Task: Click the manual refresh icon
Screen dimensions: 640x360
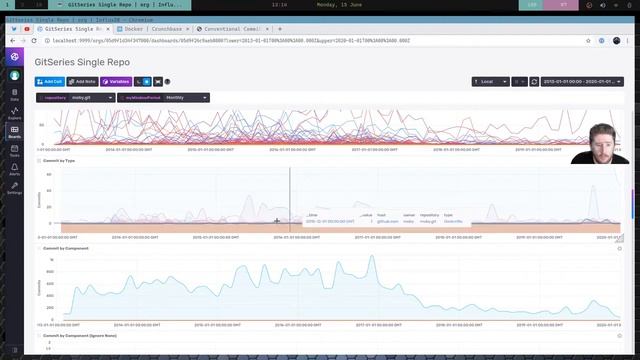Action: (x=534, y=82)
